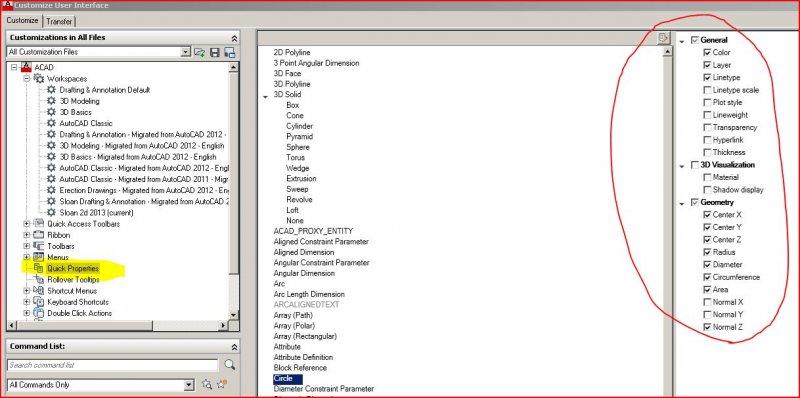
Task: Collapse the Geometry properties category arrow
Action: point(682,204)
